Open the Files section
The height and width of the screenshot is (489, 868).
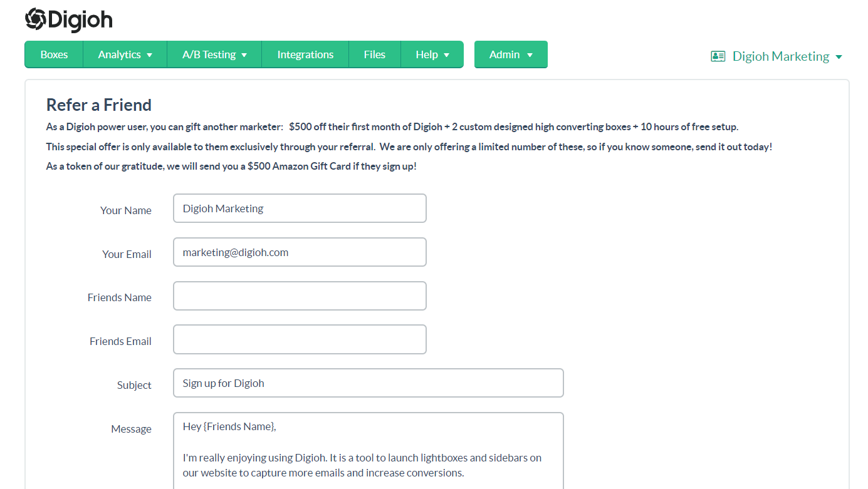(x=374, y=54)
